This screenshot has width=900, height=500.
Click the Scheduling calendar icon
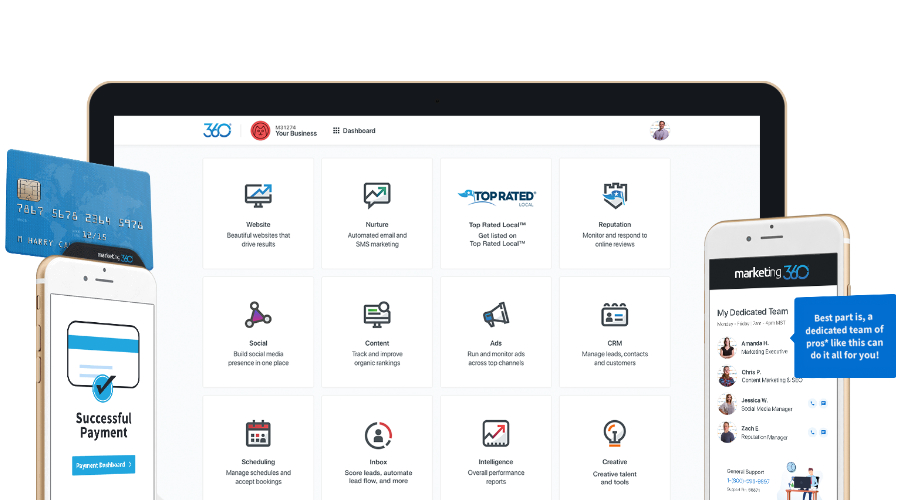[x=258, y=433]
